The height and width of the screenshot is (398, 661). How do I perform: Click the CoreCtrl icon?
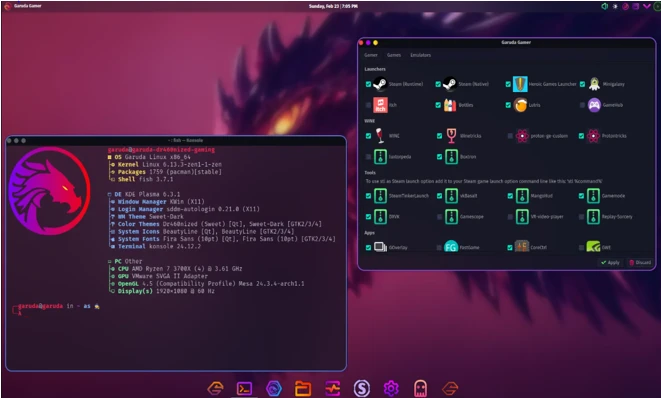(522, 247)
